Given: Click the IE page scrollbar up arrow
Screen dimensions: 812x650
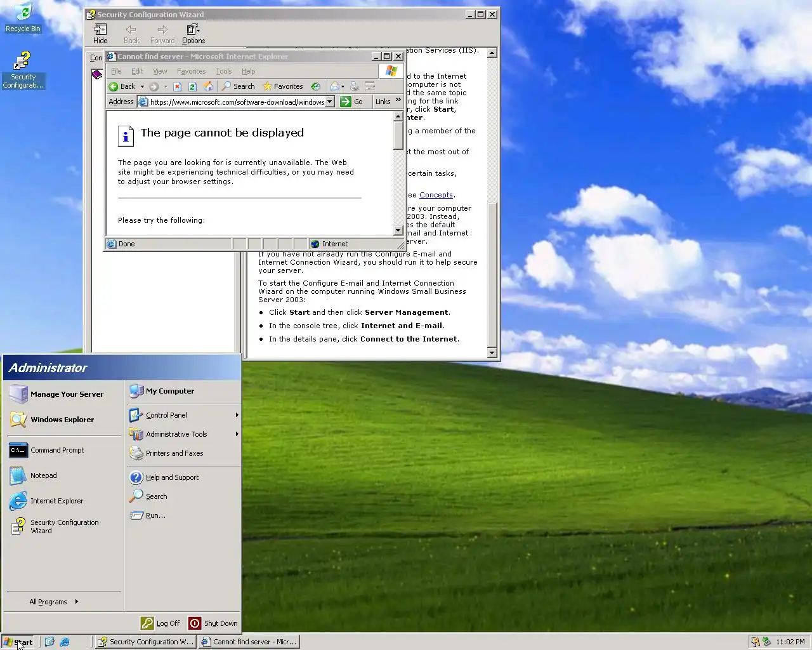Looking at the screenshot, I should pyautogui.click(x=398, y=117).
